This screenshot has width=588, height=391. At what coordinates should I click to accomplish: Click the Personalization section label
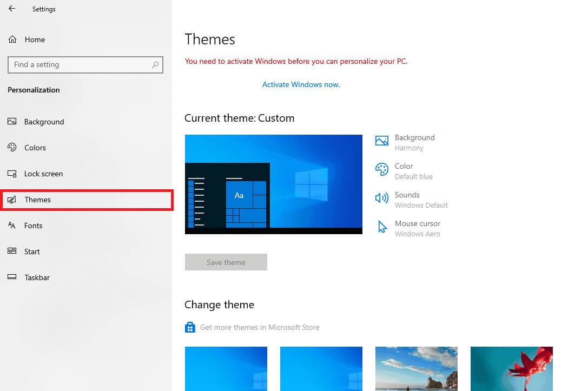pos(34,90)
